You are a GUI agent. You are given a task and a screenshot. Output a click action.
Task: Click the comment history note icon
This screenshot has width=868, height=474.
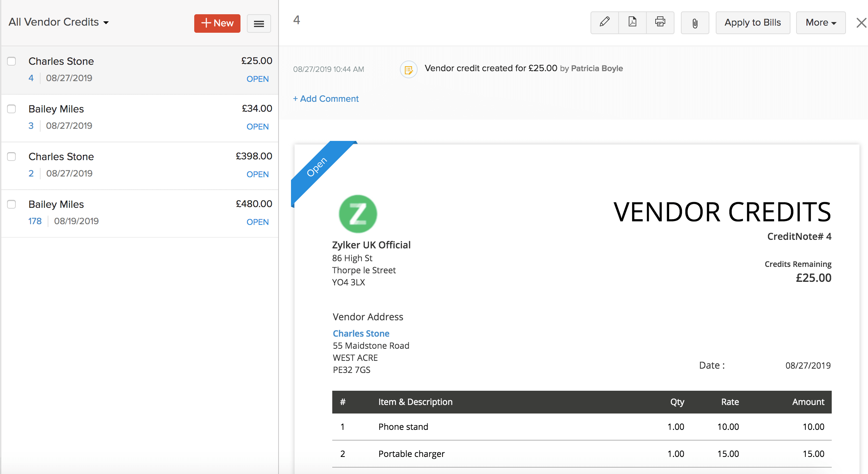point(408,69)
